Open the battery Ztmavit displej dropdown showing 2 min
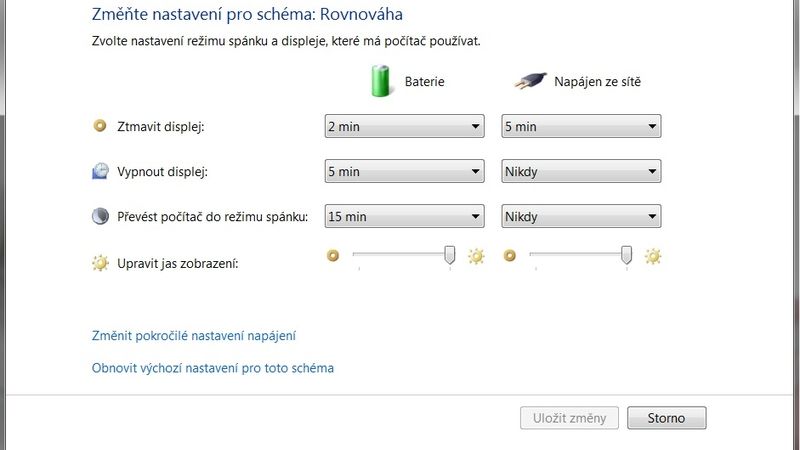Viewport: 800px width, 450px height. (405, 126)
